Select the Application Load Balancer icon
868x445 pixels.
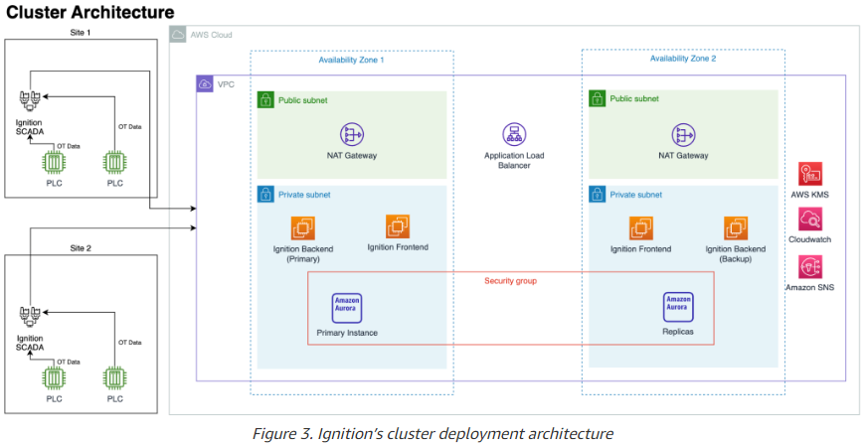tap(514, 134)
